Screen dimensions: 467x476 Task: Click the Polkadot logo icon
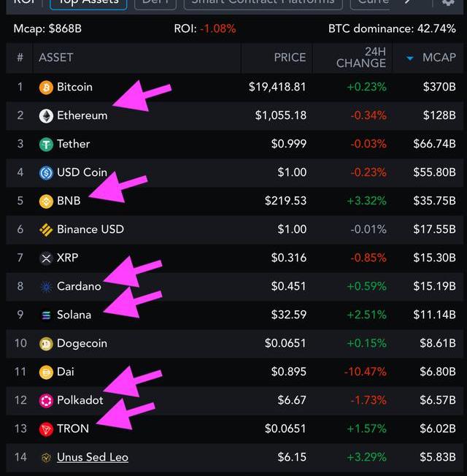[x=46, y=400]
